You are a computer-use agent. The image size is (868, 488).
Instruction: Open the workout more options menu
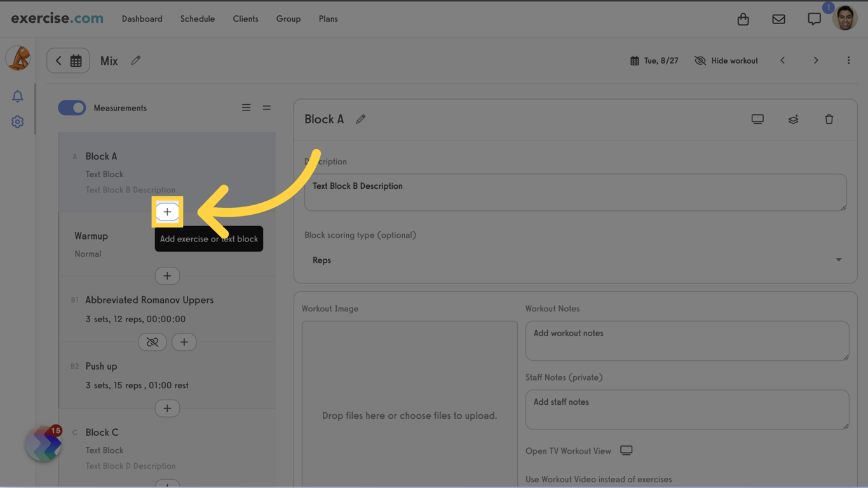[x=848, y=60]
